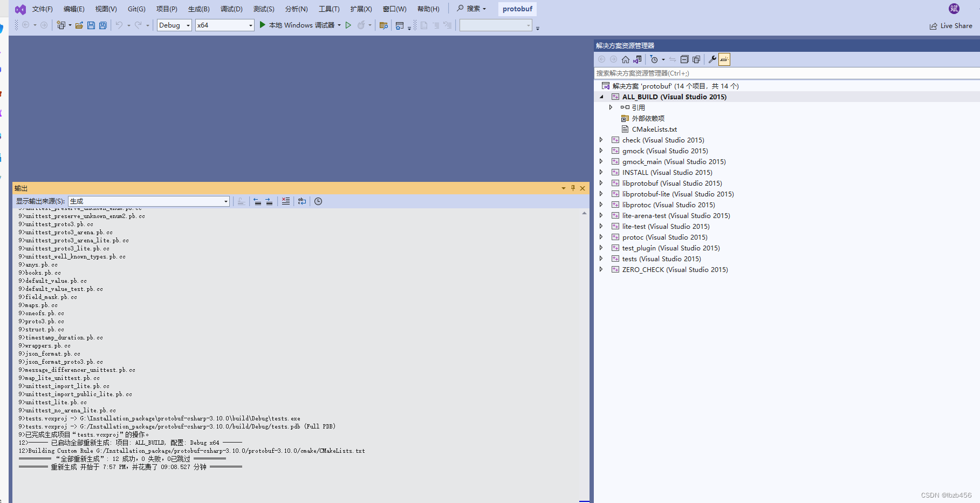Toggle Word Wrap in Output panel
This screenshot has height=503, width=980.
[x=302, y=201]
